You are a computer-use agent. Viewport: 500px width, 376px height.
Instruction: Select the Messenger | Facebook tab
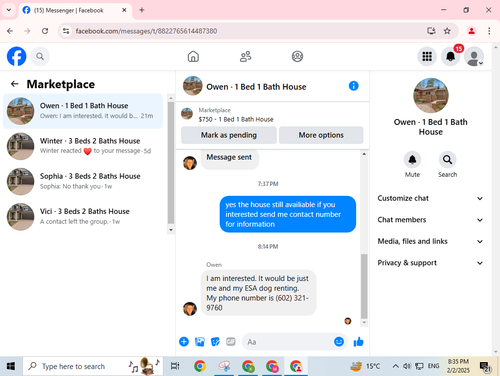point(75,10)
